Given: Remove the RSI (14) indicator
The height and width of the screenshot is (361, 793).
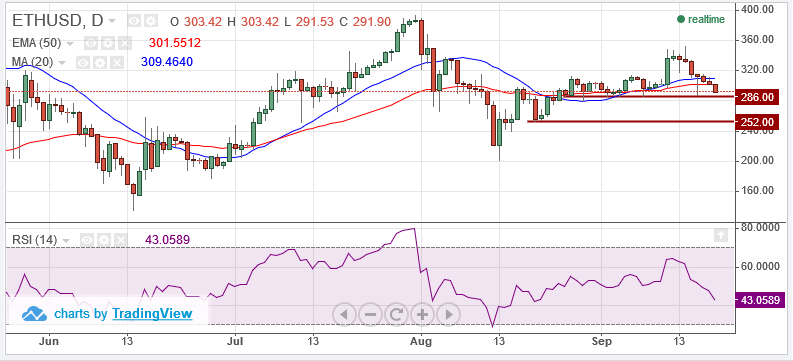Looking at the screenshot, I should tap(120, 240).
